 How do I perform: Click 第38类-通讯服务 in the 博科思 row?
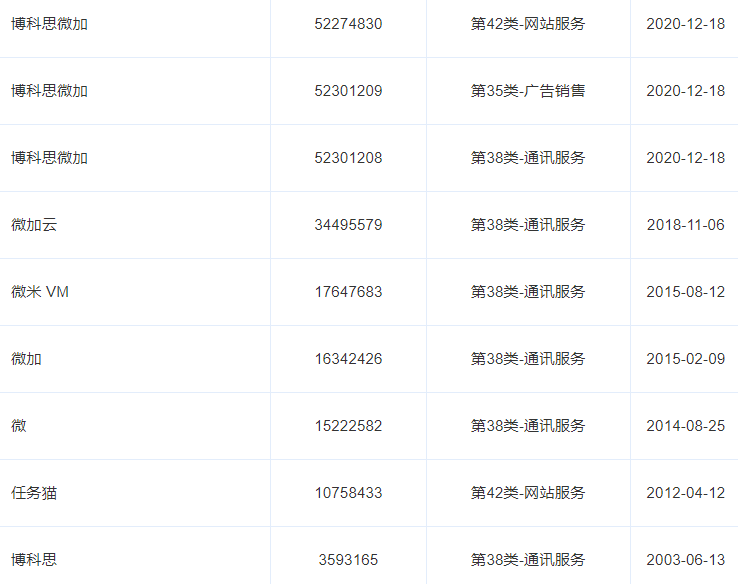click(528, 560)
